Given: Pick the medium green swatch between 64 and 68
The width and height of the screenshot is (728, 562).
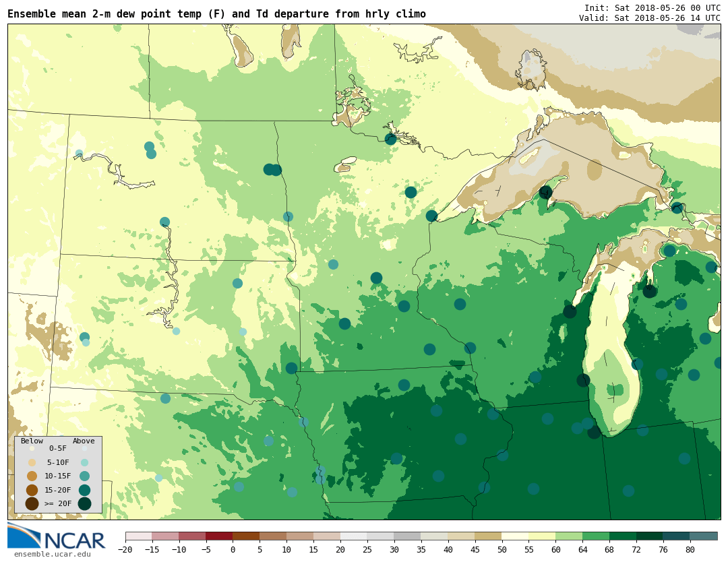Looking at the screenshot, I should (x=596, y=536).
